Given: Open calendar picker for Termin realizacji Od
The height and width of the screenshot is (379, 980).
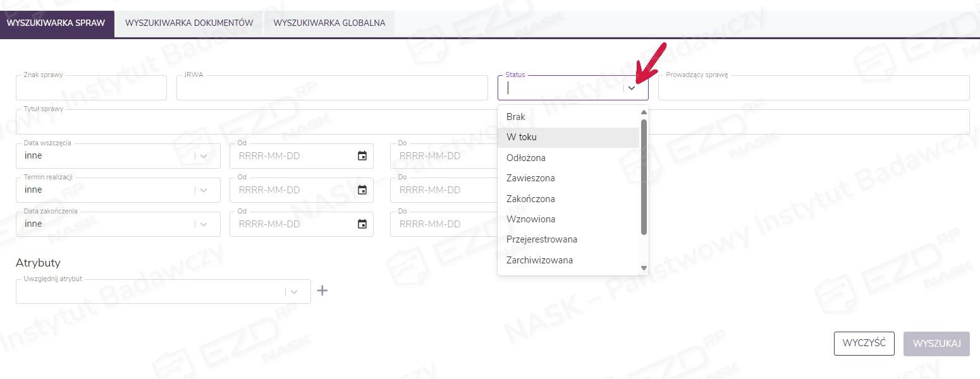Looking at the screenshot, I should pos(362,190).
